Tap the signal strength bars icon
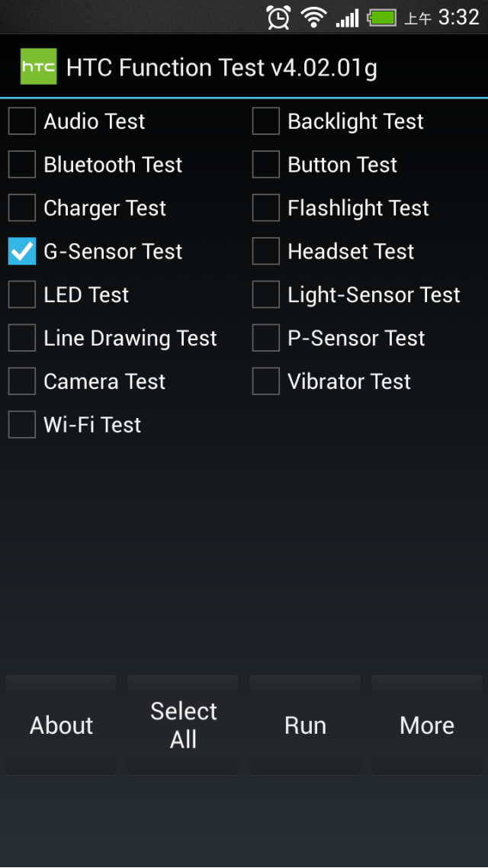Viewport: 488px width, 868px height. coord(347,18)
